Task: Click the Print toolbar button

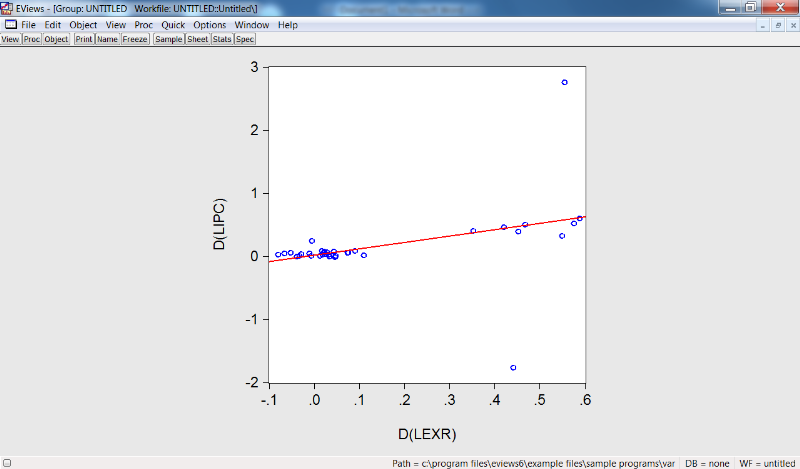Action: pyautogui.click(x=84, y=39)
